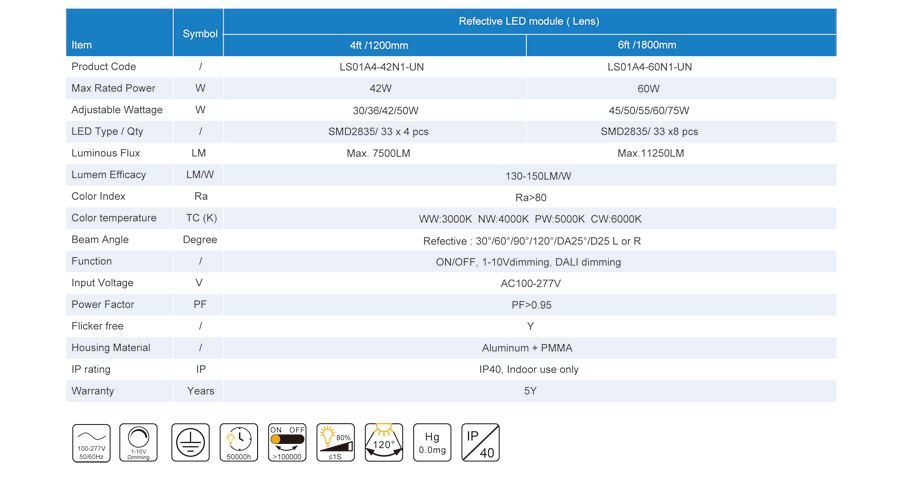This screenshot has height=481, width=900.
Task: Click the 'Lumem Efficacy' row label
Action: tap(108, 174)
